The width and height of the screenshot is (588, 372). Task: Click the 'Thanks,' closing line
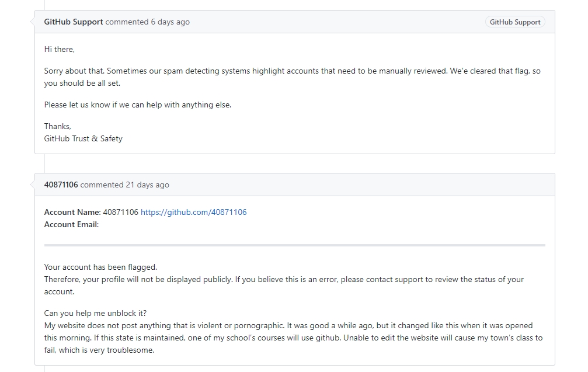pyautogui.click(x=57, y=126)
